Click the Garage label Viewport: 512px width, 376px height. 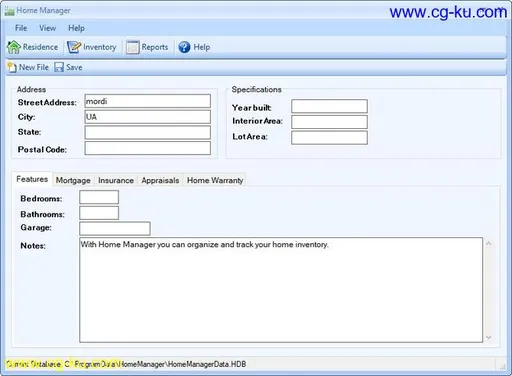[36, 228]
